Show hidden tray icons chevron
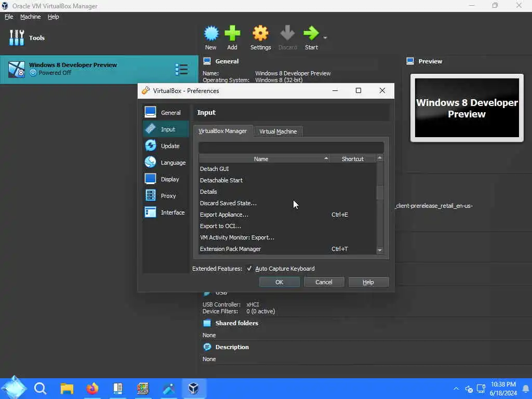This screenshot has width=532, height=399. tap(456, 389)
